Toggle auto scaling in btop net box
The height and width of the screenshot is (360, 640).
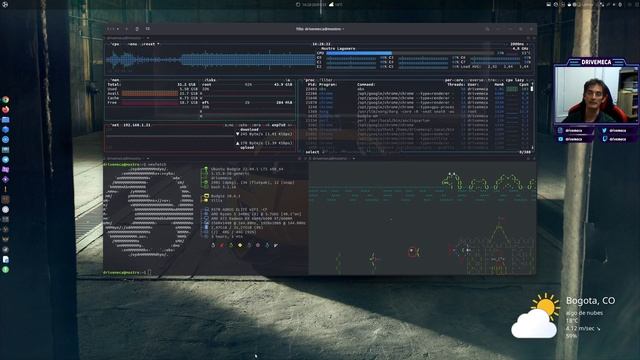(243, 125)
